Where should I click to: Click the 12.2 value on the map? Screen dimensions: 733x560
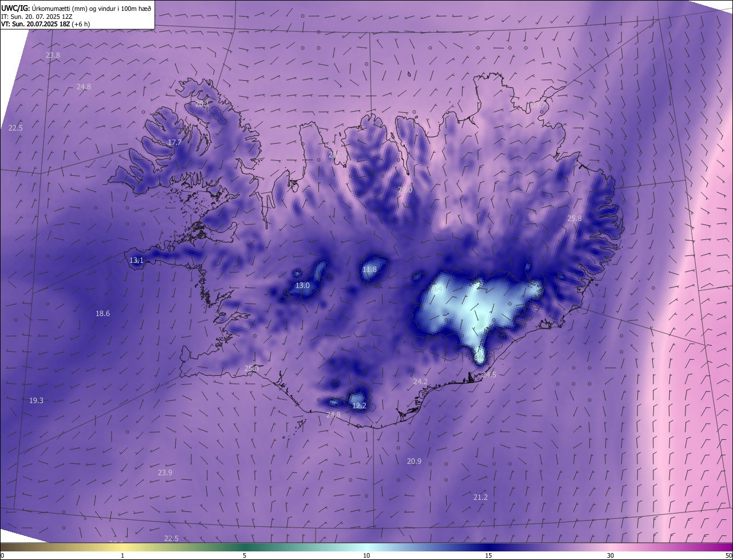coord(359,406)
